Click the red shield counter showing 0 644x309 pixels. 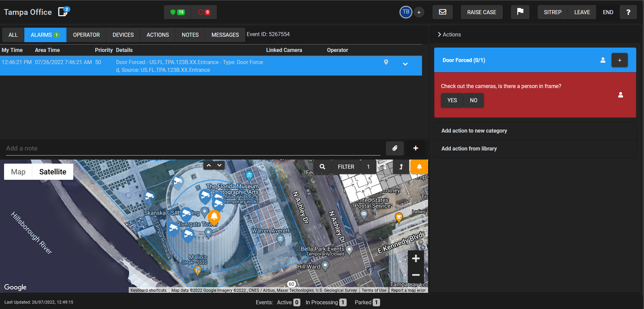pyautogui.click(x=204, y=12)
